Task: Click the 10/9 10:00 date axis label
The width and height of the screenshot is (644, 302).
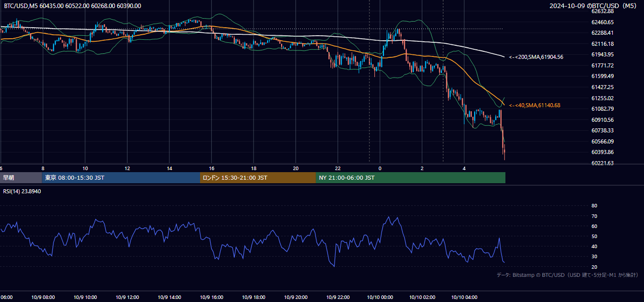Action: tap(85, 297)
